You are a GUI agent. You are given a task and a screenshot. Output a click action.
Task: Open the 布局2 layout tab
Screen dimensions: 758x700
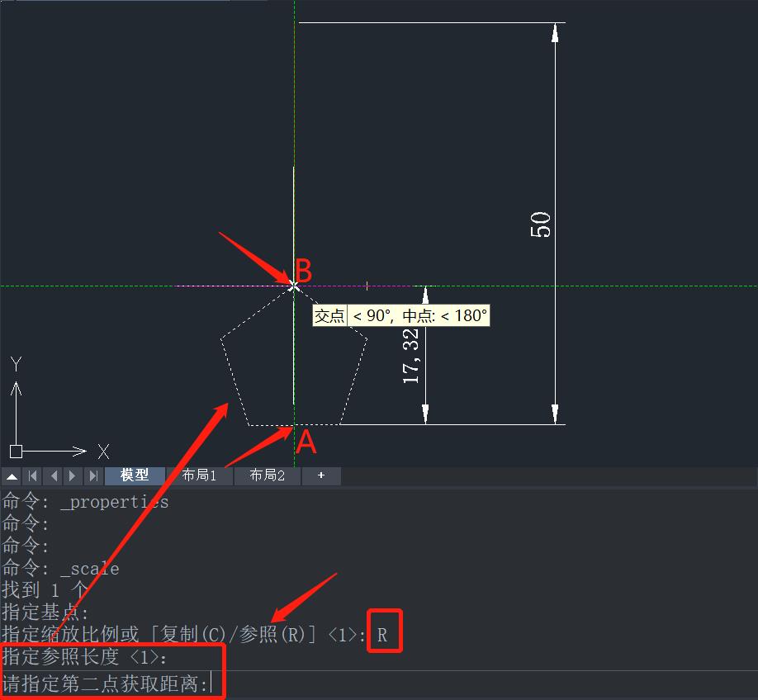[x=267, y=475]
